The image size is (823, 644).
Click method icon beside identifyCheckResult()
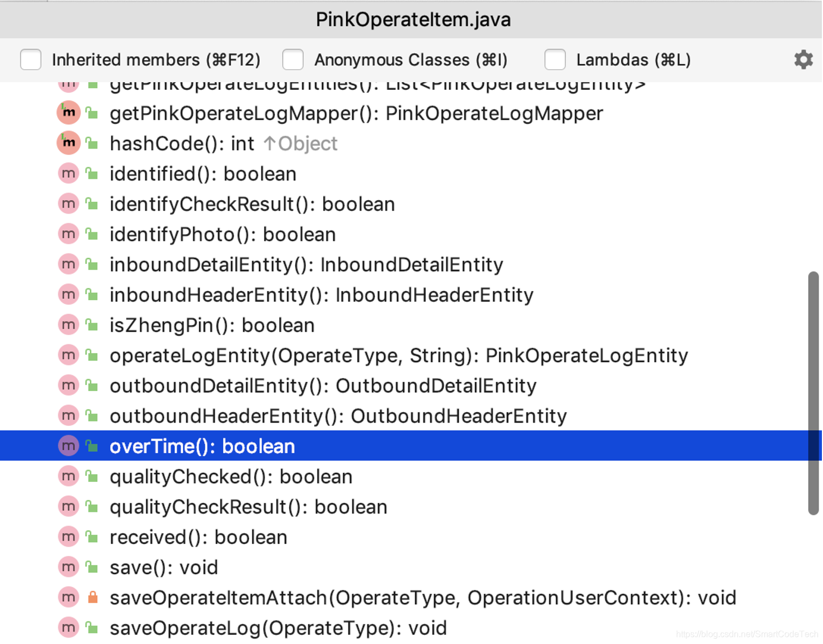[69, 204]
